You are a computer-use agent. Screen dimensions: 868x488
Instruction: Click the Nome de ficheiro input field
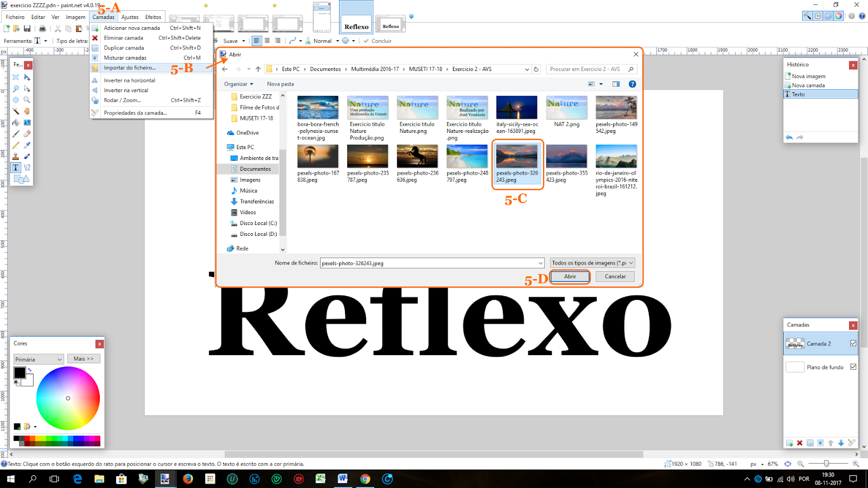pyautogui.click(x=432, y=263)
